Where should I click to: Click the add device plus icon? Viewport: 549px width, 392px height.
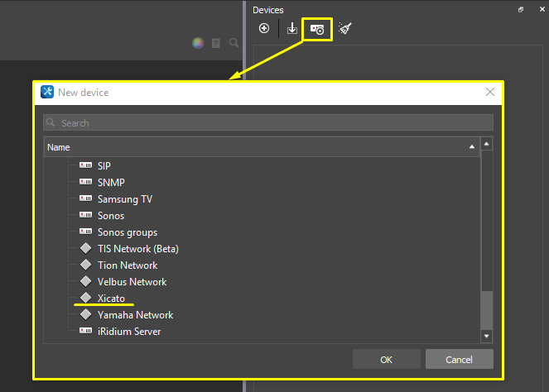(264, 29)
